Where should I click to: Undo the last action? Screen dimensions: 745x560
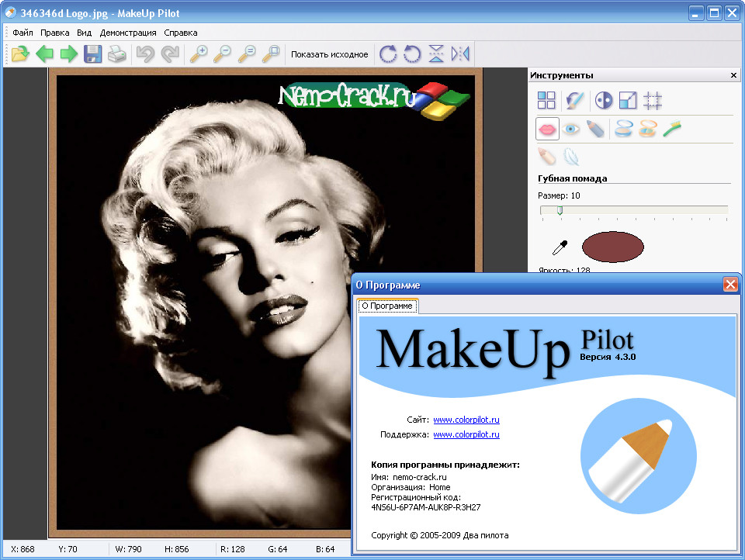145,54
